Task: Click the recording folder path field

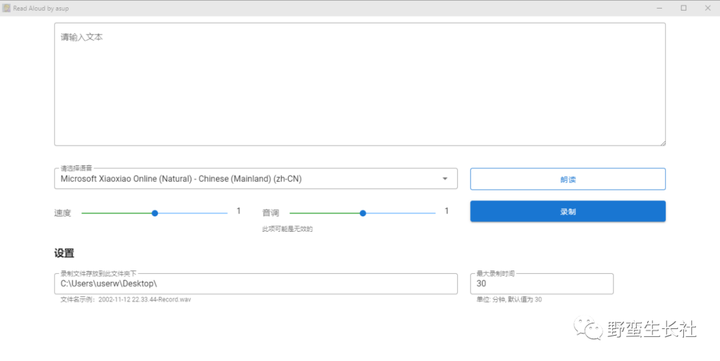Action: click(x=256, y=284)
